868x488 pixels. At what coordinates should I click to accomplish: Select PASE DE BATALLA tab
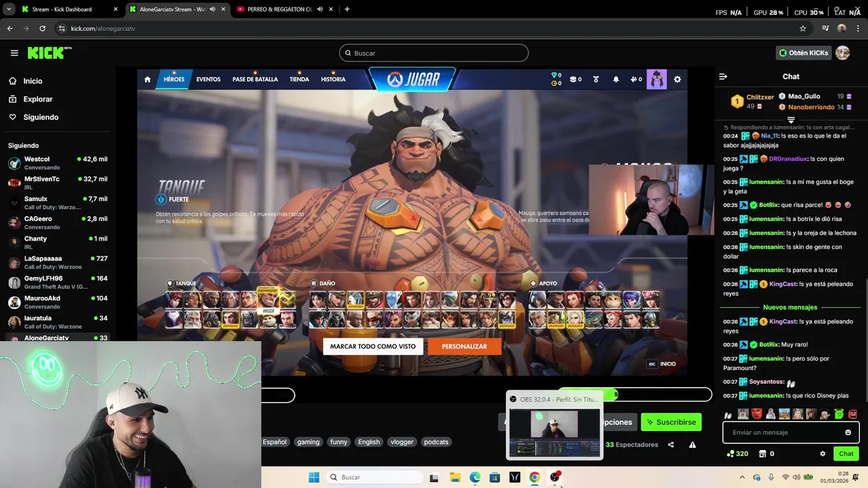255,79
